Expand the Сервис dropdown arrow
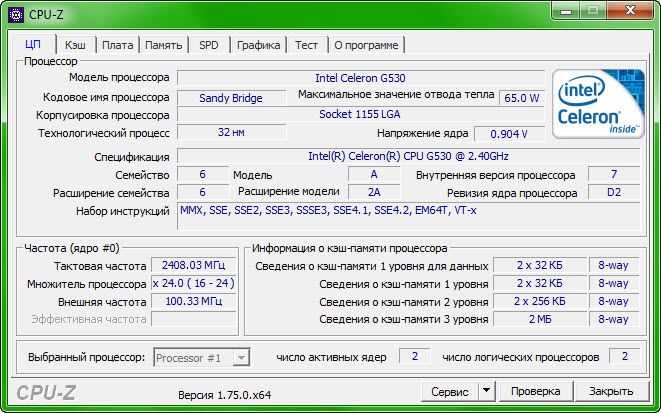661x413 pixels. pos(486,392)
